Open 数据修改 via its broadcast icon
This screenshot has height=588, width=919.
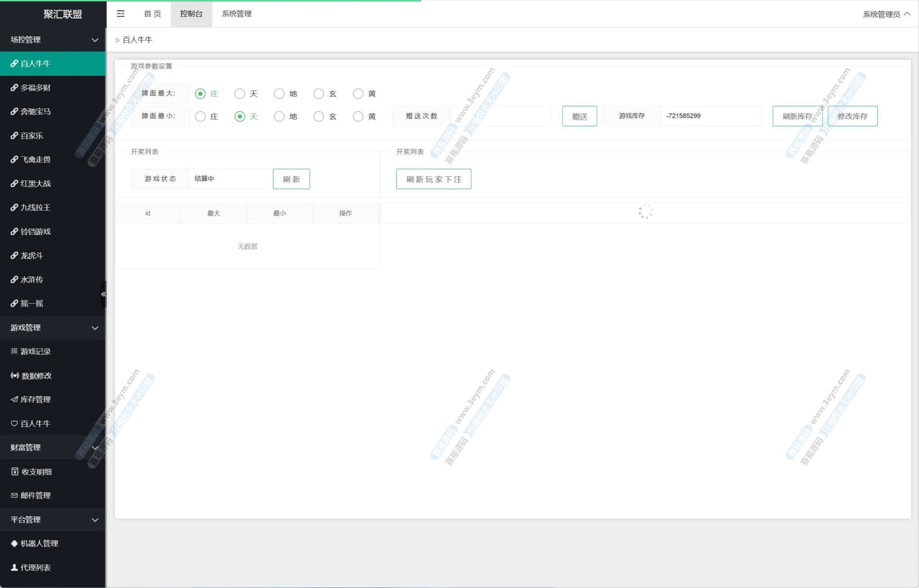pos(14,375)
